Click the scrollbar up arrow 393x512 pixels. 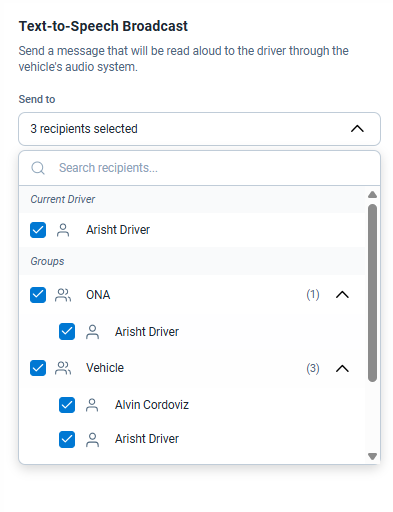pyautogui.click(x=372, y=195)
